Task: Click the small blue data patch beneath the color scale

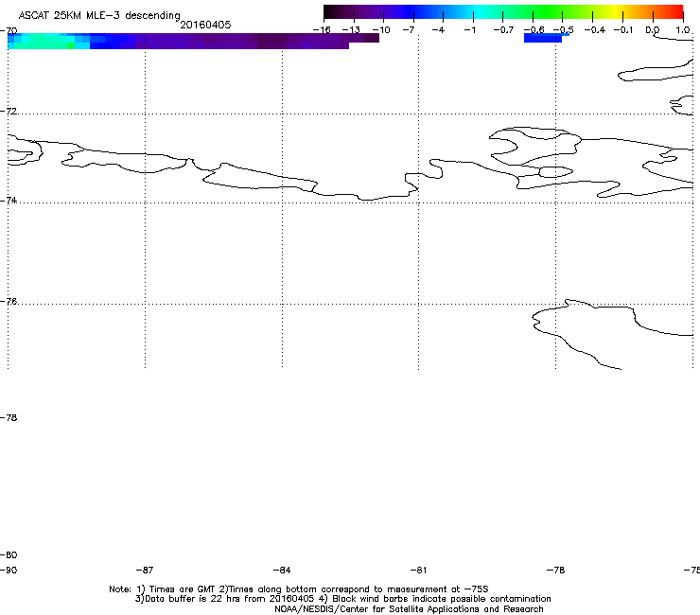Action: [544, 38]
